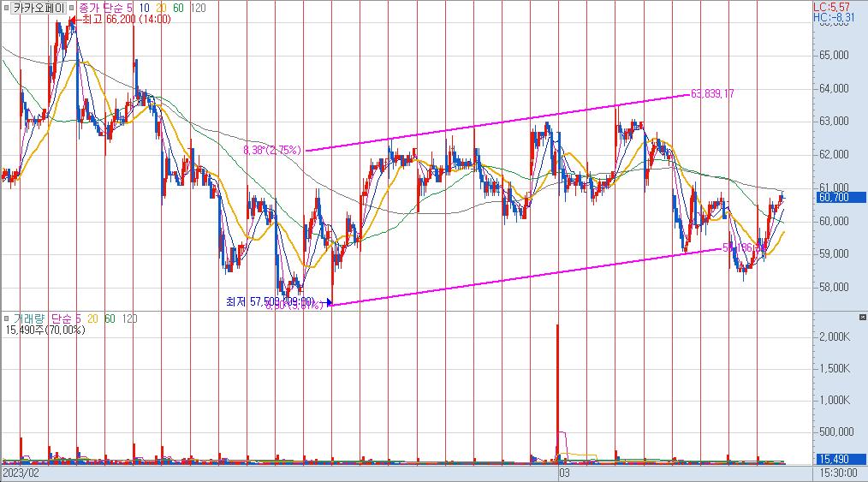Click the 2023/02 date label on time axis

21,473
